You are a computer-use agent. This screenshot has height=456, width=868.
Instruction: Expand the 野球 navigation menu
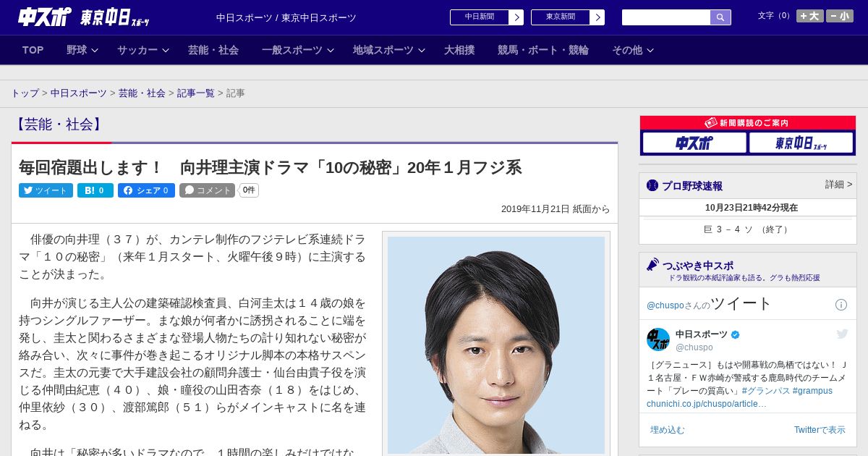82,50
